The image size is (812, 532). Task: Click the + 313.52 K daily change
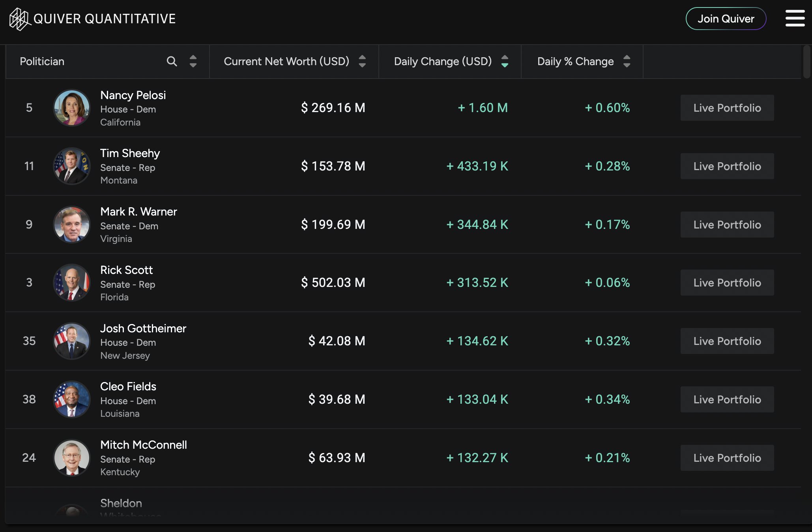[477, 283]
